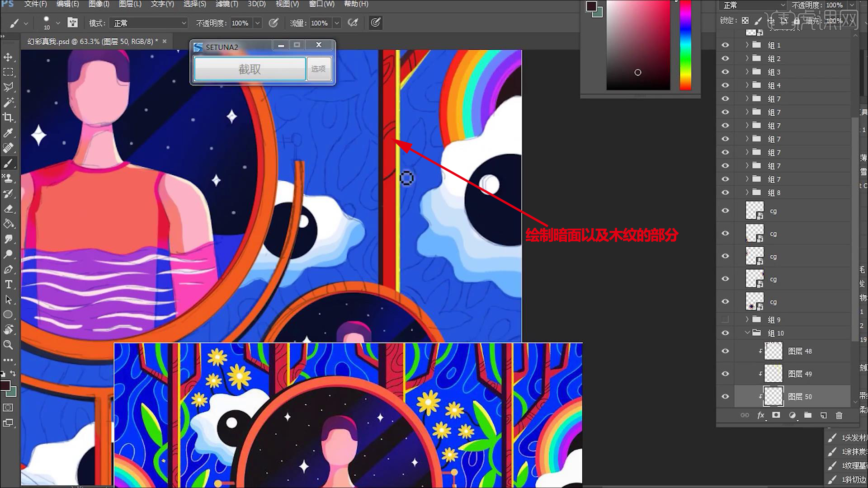
Task: Select the History Brush tool
Action: (x=8, y=193)
